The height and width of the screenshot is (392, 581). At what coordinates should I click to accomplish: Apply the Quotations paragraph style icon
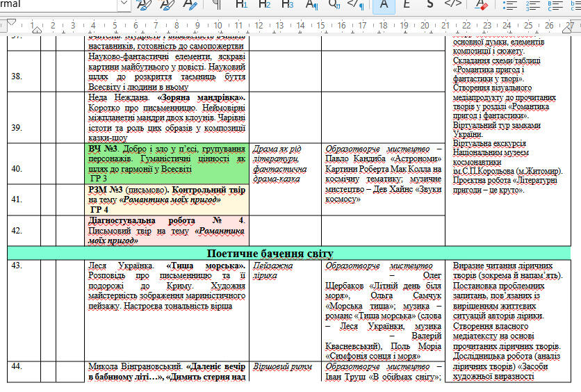334,4
